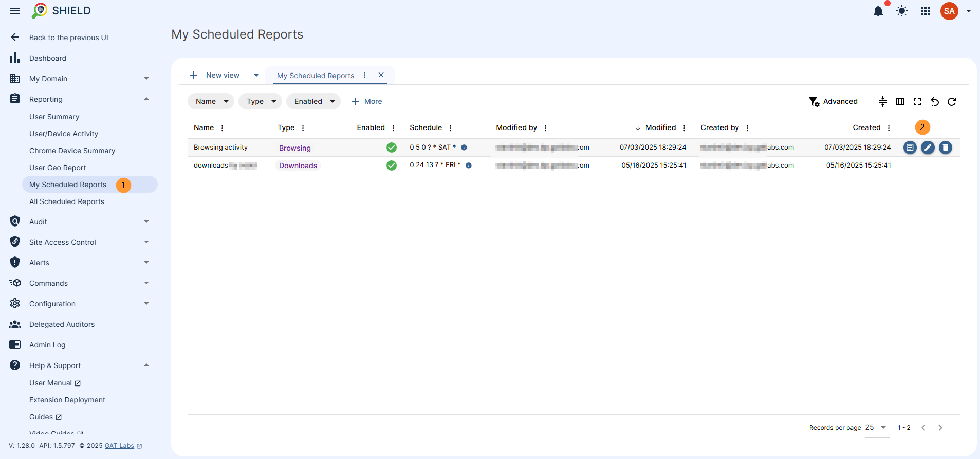Open Delegated Auditors page
Screen dimensions: 980x459
click(62, 324)
